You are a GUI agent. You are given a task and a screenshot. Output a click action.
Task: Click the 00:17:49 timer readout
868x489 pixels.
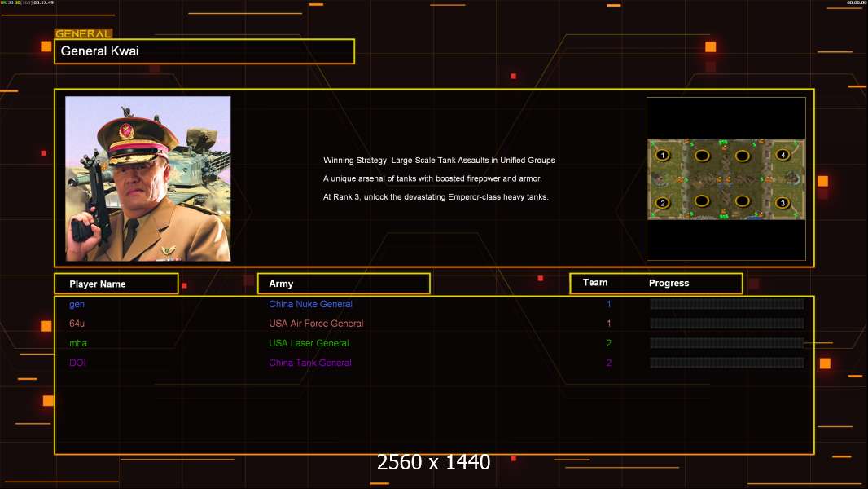[x=44, y=2]
